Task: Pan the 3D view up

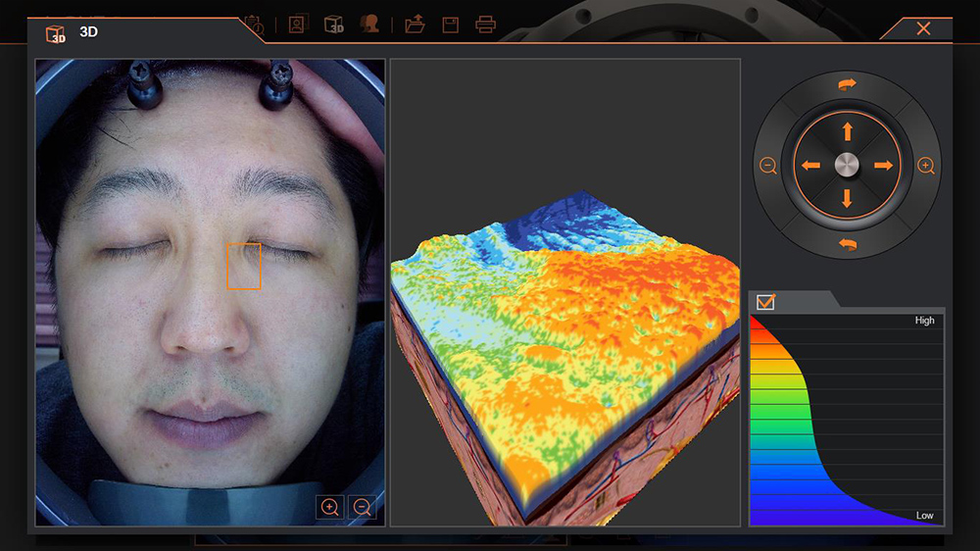Action: (847, 131)
